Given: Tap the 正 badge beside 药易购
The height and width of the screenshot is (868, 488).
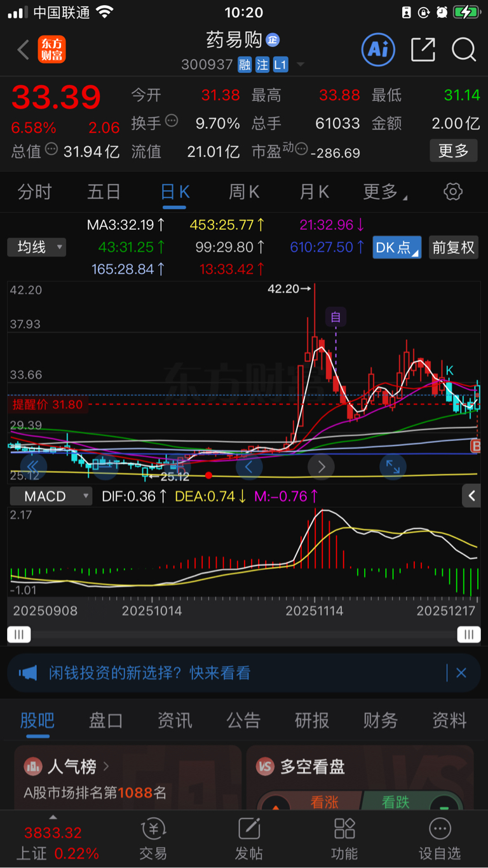Looking at the screenshot, I should 273,40.
